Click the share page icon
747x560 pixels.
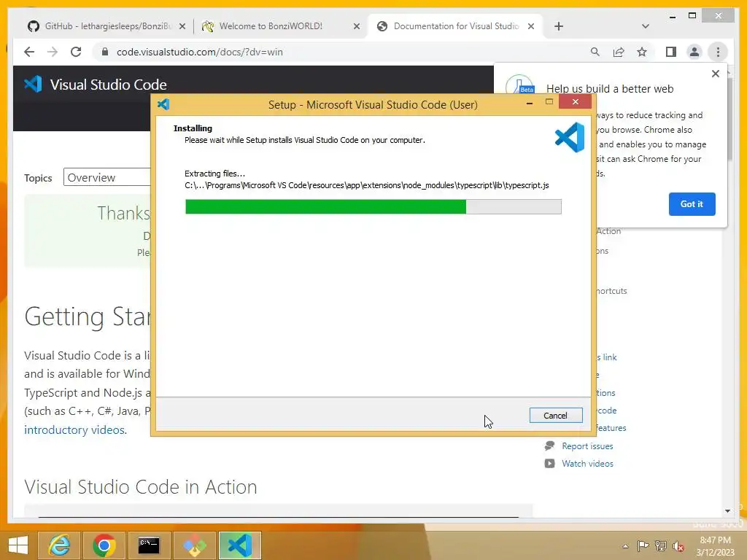(x=619, y=52)
